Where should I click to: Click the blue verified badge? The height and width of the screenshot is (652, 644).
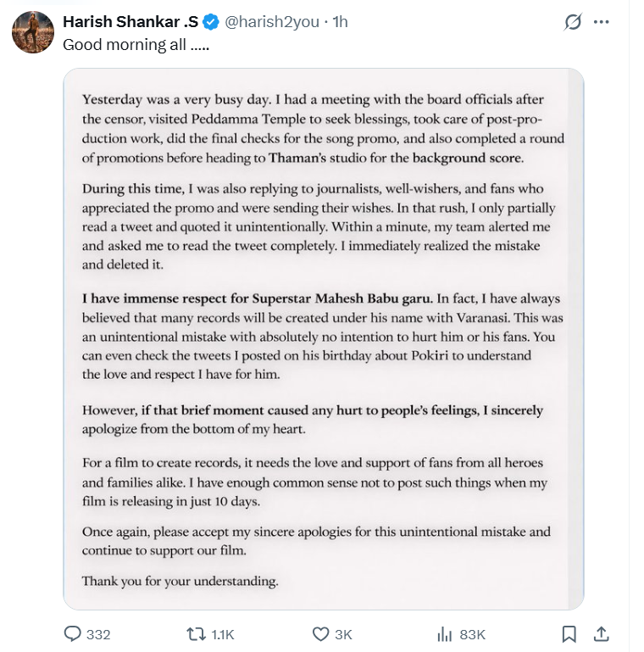pyautogui.click(x=211, y=23)
